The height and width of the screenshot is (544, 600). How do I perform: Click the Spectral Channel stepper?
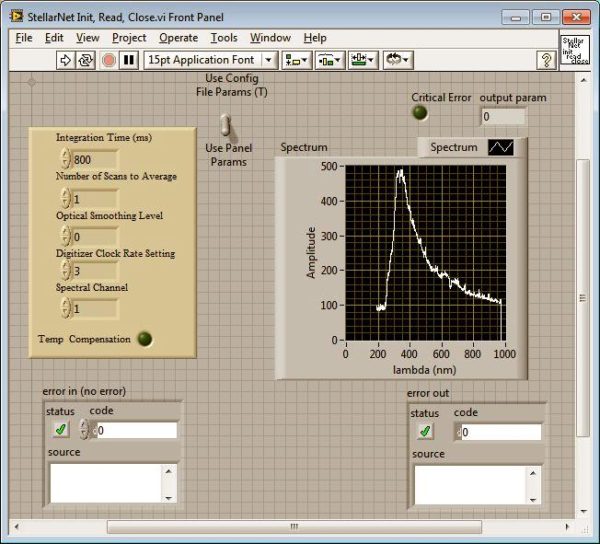[66, 308]
